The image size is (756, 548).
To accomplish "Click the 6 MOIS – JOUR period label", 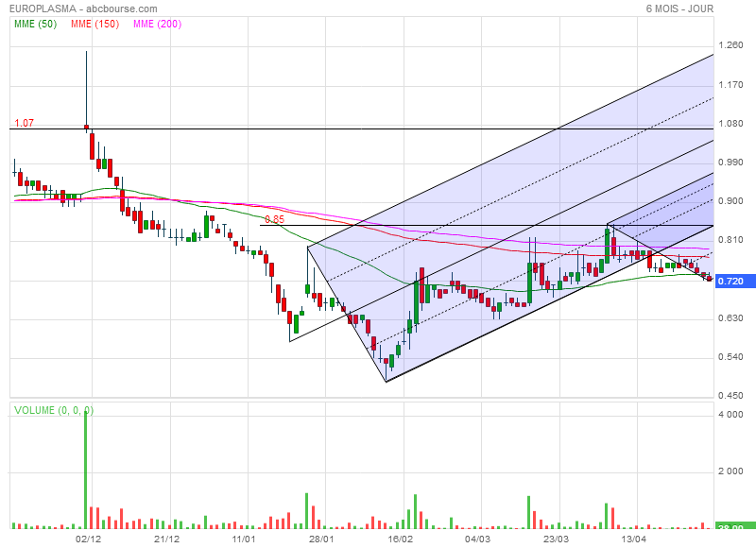I will pos(679,9).
